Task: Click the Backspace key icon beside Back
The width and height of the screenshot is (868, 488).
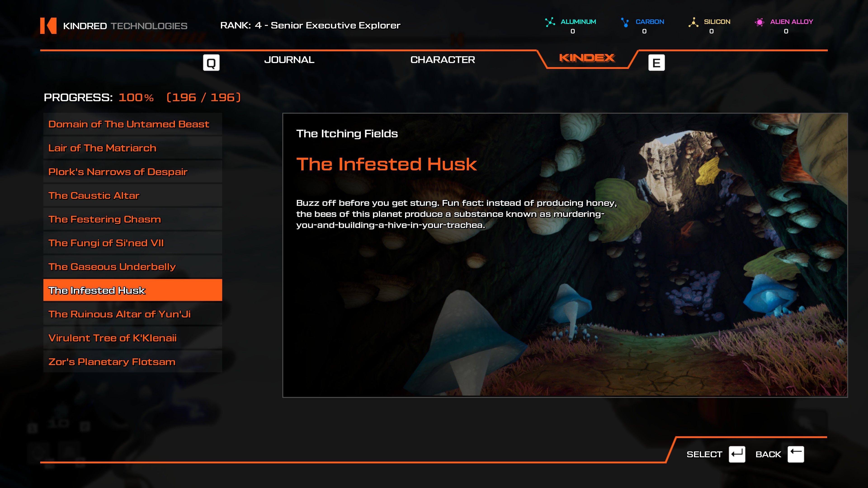Action: 796,454
